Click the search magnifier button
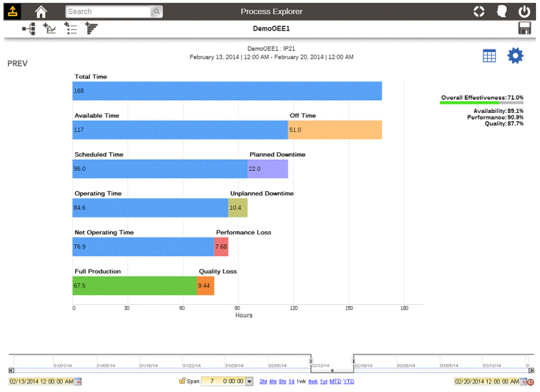Image resolution: width=540 pixels, height=392 pixels. pos(157,12)
